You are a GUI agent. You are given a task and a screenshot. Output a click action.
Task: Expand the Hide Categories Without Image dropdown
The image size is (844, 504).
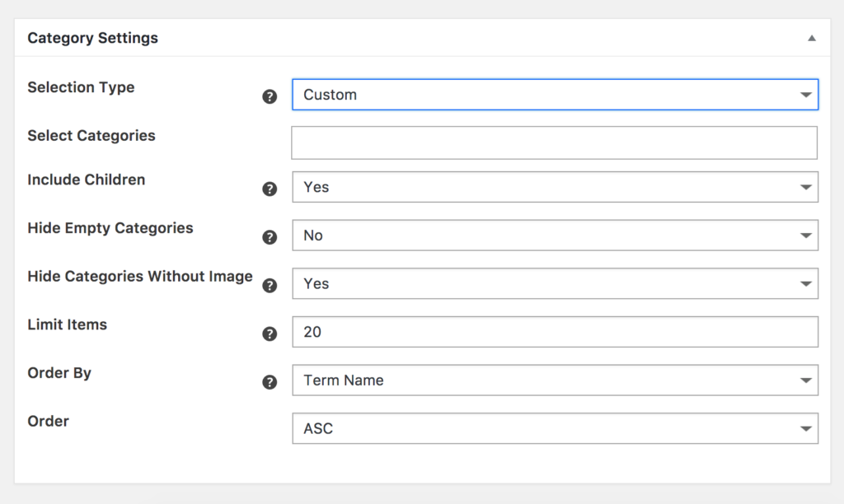click(x=555, y=283)
